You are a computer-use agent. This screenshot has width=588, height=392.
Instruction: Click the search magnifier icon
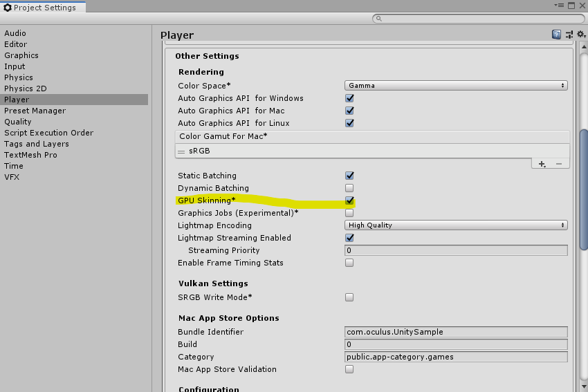click(379, 19)
